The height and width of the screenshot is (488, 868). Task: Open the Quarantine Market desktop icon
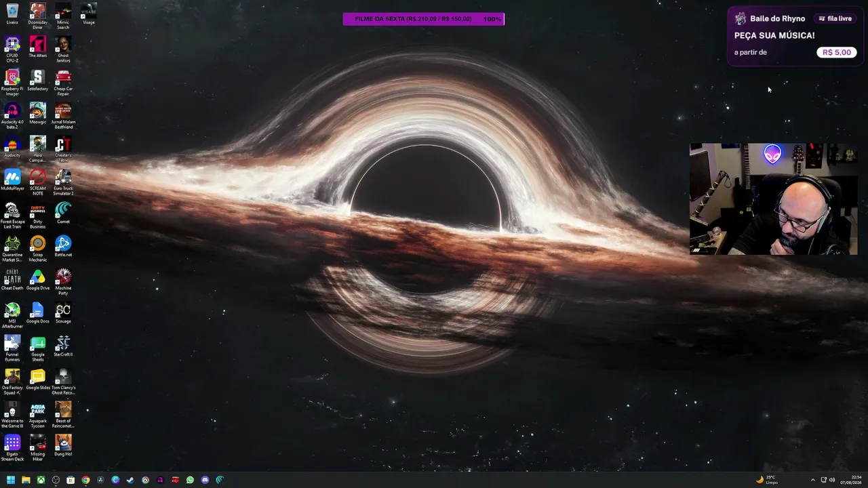click(12, 249)
